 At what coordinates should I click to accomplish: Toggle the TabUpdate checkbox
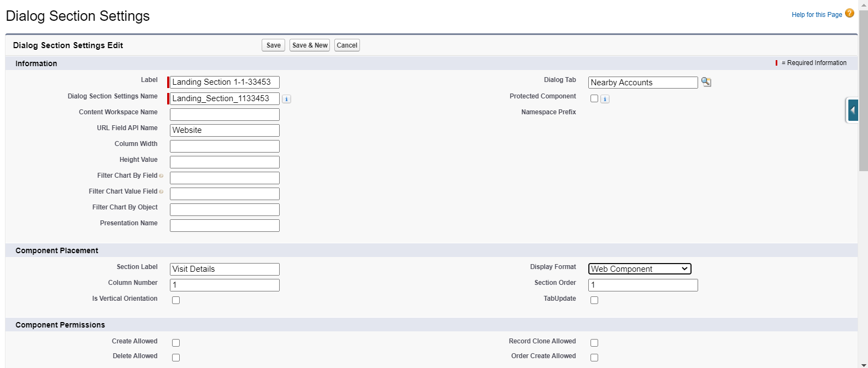coord(594,300)
